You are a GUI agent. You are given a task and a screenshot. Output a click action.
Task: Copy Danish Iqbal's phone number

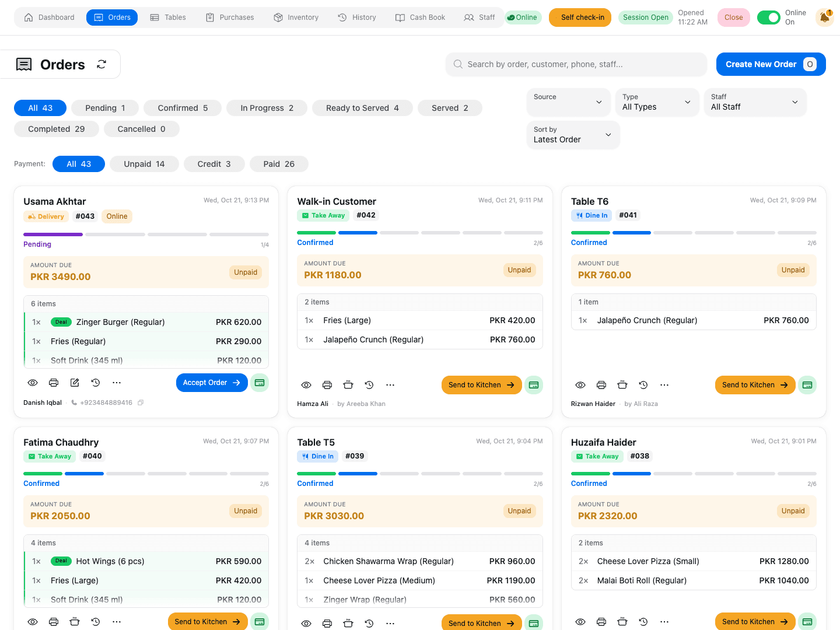point(141,402)
